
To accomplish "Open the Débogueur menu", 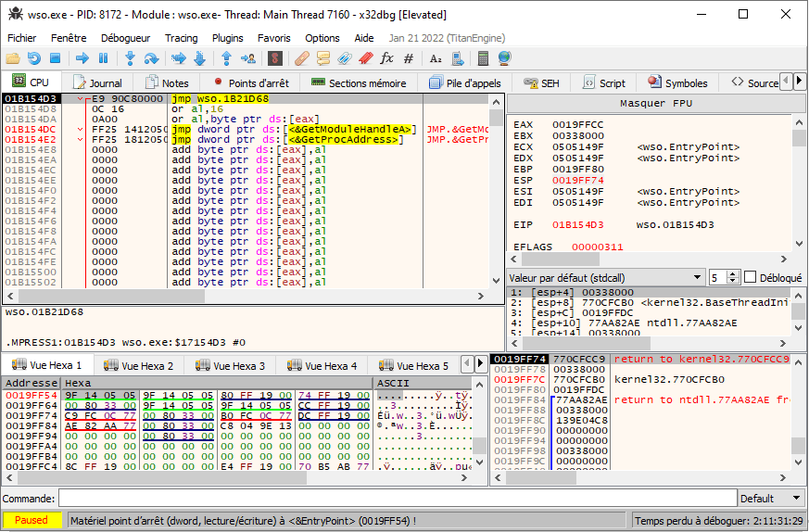I will point(125,38).
